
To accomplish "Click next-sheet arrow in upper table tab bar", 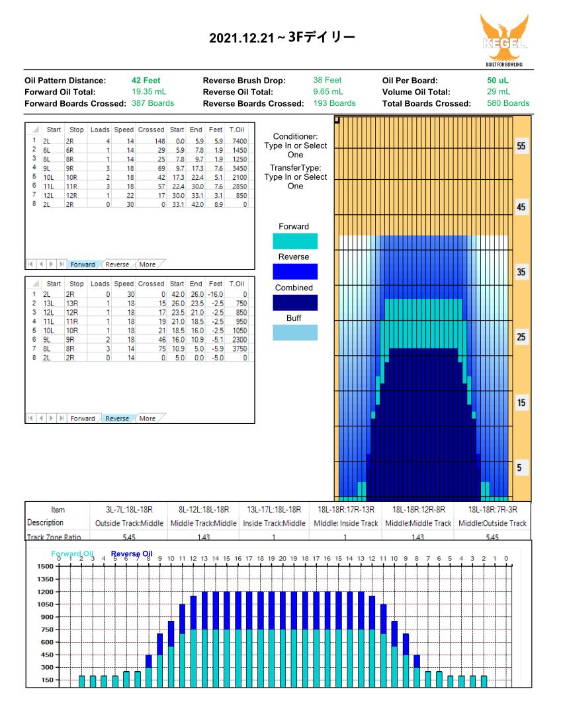I will pos(51,264).
